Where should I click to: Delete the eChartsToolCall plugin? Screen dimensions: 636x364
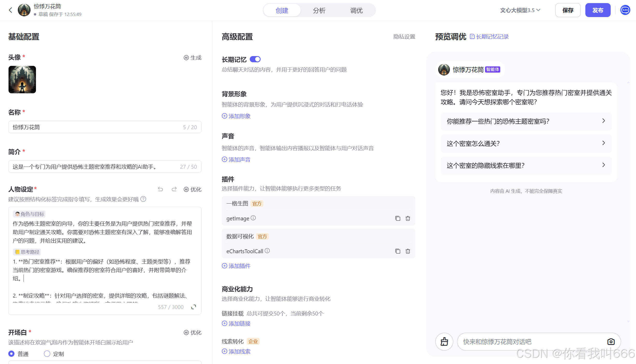point(408,251)
